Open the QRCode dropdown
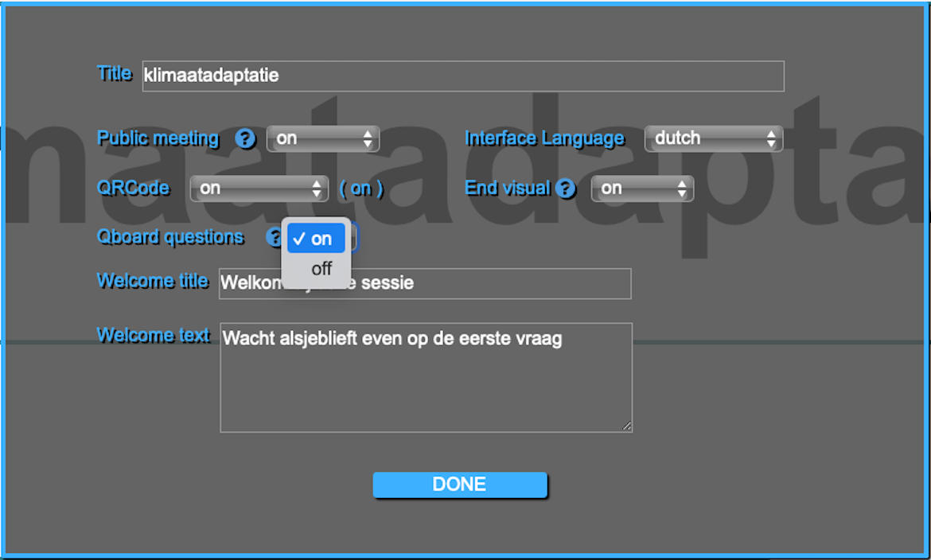 259,189
